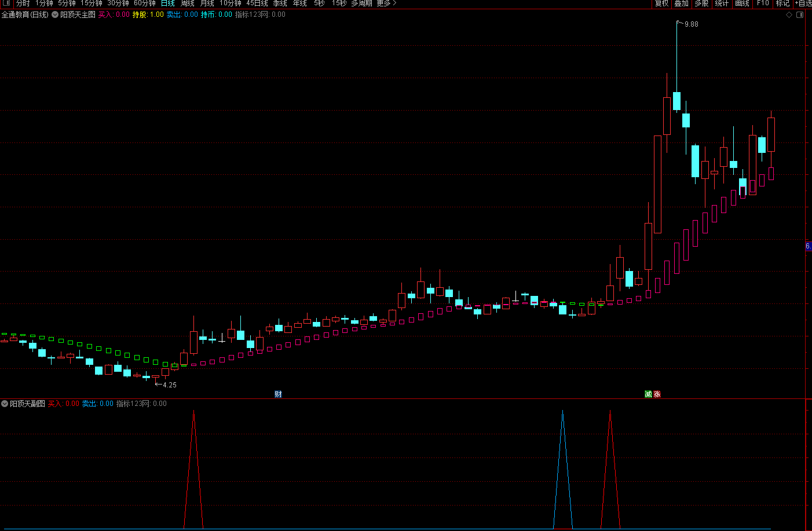
Task: Click the 持股: 1.00 value in main chart
Action: [148, 14]
